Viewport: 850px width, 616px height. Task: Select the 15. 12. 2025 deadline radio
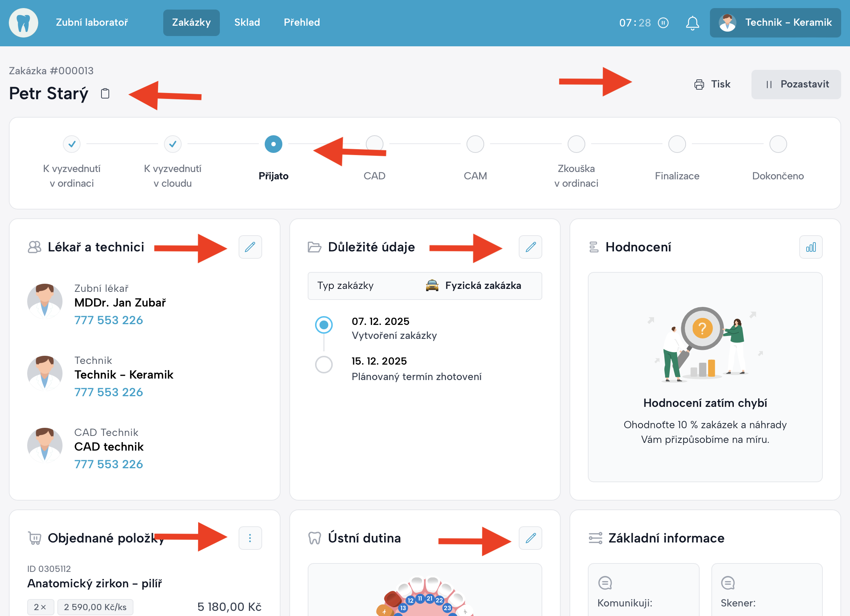pyautogui.click(x=324, y=365)
